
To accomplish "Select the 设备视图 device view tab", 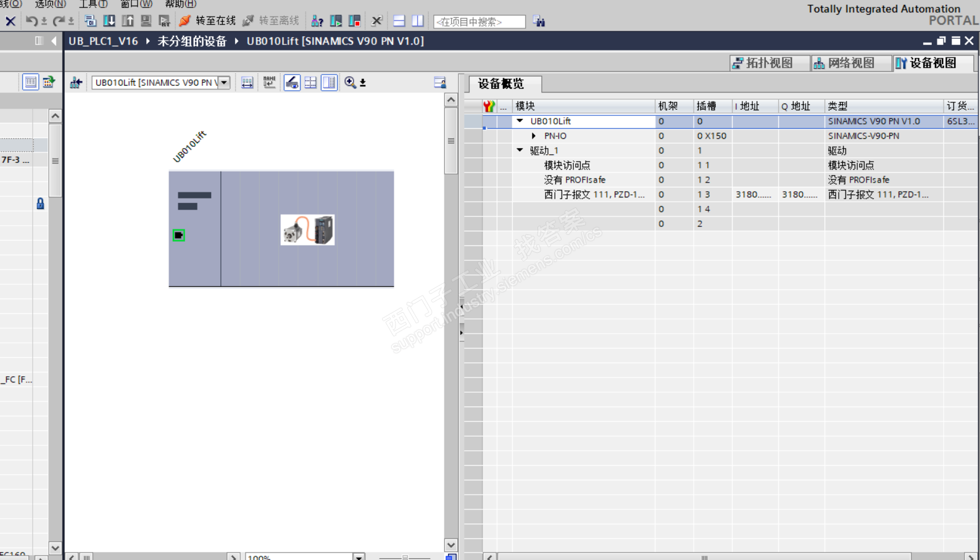I will tap(933, 63).
